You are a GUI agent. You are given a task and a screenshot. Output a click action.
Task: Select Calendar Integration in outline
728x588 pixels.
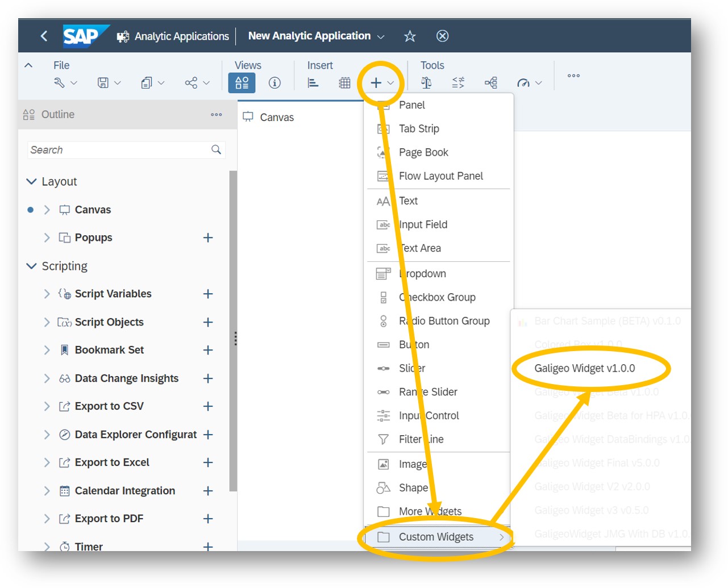pos(125,491)
